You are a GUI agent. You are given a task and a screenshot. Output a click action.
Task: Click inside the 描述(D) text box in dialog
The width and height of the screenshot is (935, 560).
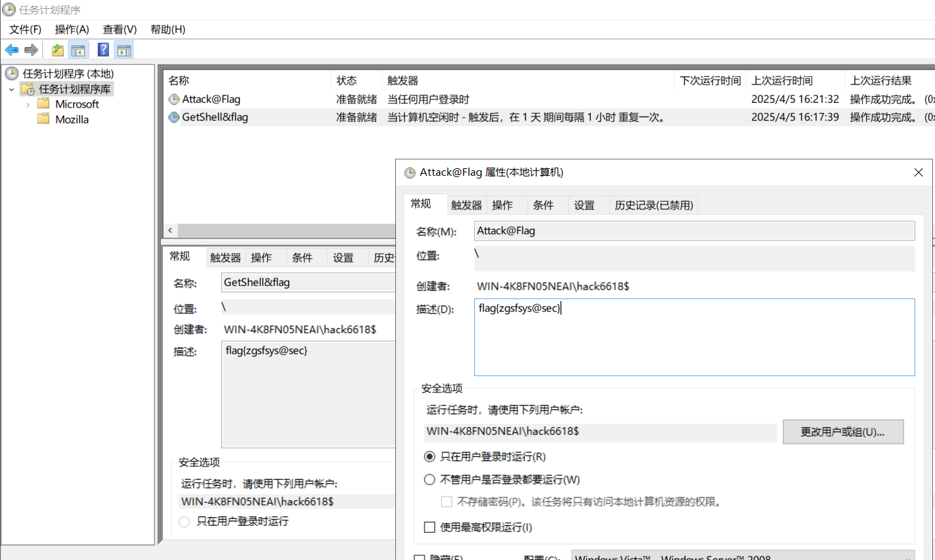click(694, 337)
